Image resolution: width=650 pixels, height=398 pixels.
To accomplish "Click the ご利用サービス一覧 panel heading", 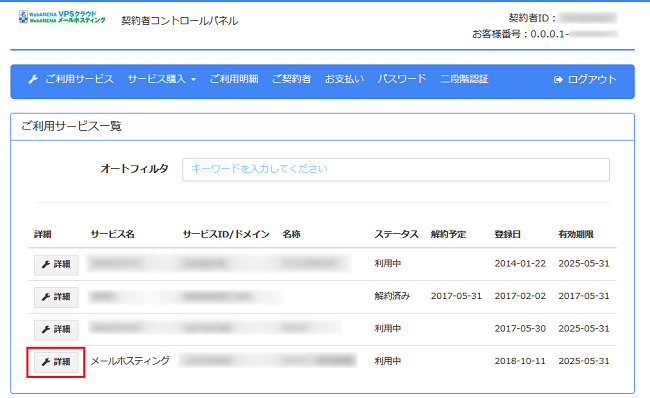I will [x=71, y=126].
